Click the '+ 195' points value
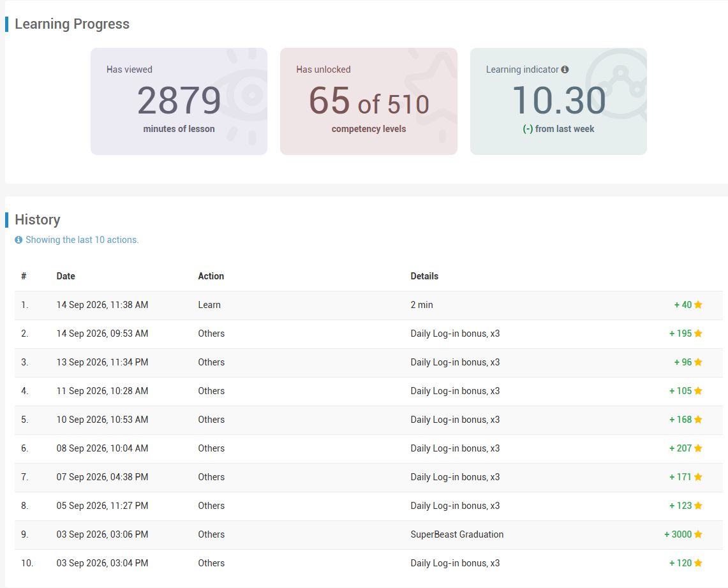The width and height of the screenshot is (728, 588). tap(681, 334)
